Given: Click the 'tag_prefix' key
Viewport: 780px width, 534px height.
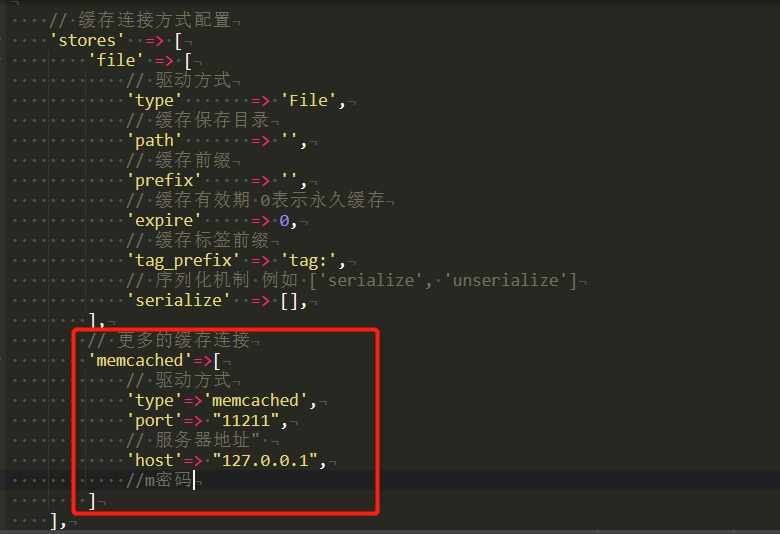Looking at the screenshot, I should (x=183, y=260).
